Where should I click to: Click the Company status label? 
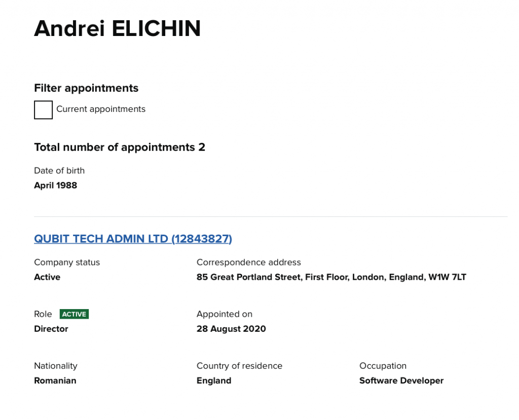point(67,262)
